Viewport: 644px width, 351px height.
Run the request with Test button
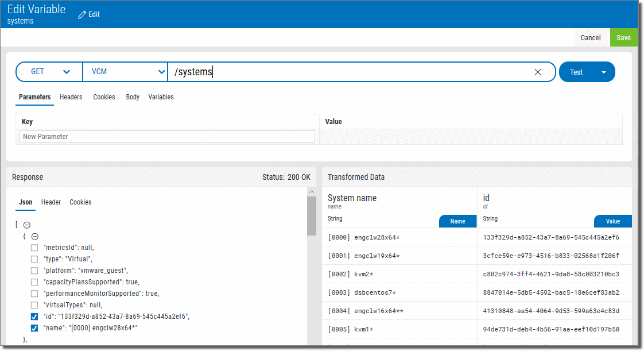tap(576, 72)
